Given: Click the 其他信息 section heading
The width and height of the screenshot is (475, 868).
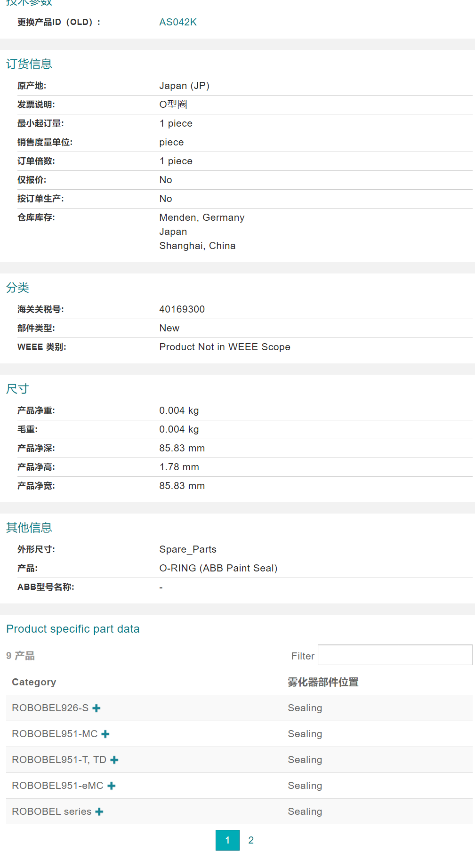Looking at the screenshot, I should coord(29,528).
